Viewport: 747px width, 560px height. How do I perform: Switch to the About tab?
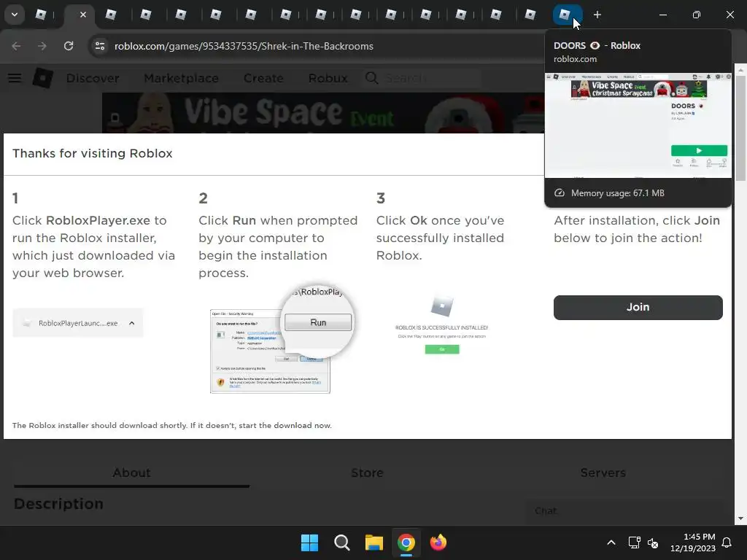click(131, 472)
